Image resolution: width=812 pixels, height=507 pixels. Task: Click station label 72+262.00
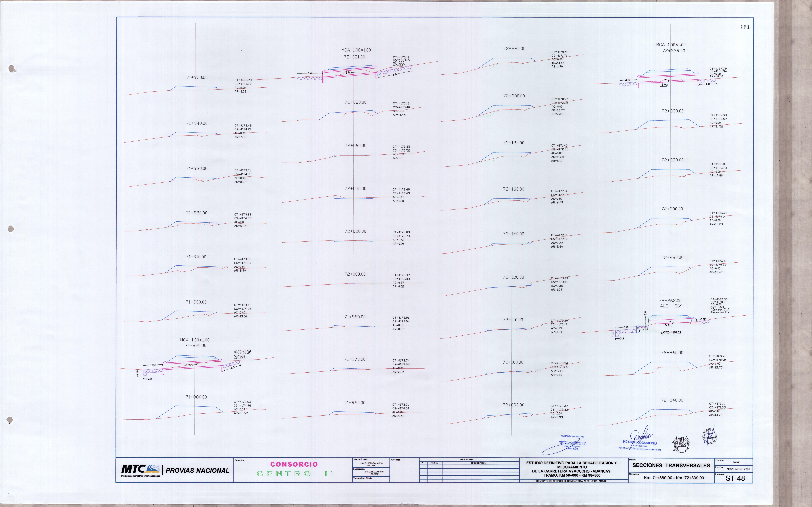coord(670,301)
